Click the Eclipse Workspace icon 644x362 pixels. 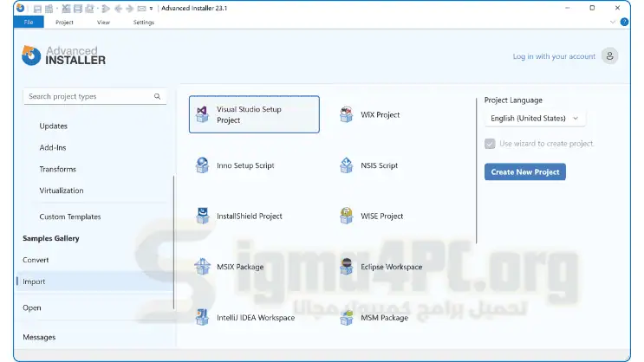(346, 267)
